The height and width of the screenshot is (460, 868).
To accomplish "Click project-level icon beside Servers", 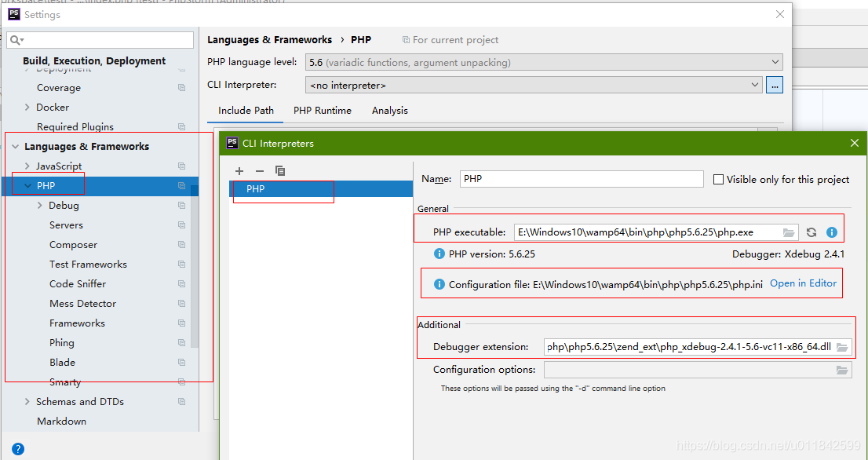I will coord(181,225).
